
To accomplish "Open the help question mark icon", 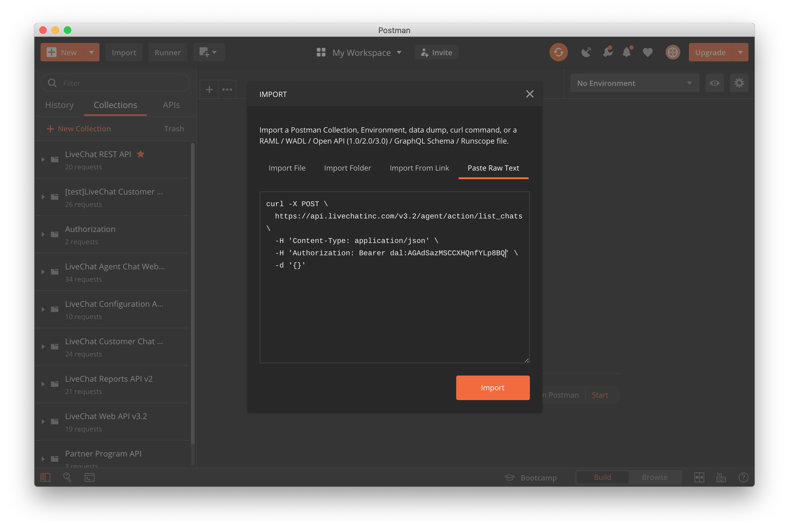I will coord(743,477).
